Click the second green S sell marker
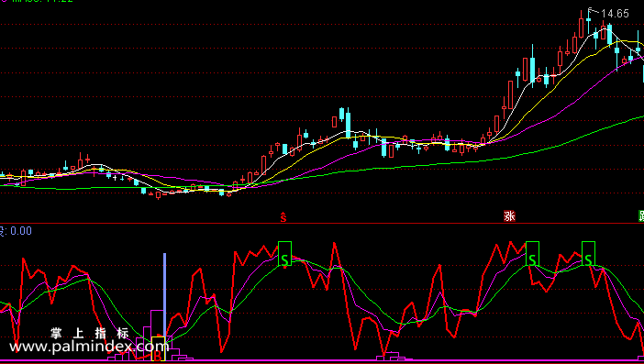 tap(532, 254)
